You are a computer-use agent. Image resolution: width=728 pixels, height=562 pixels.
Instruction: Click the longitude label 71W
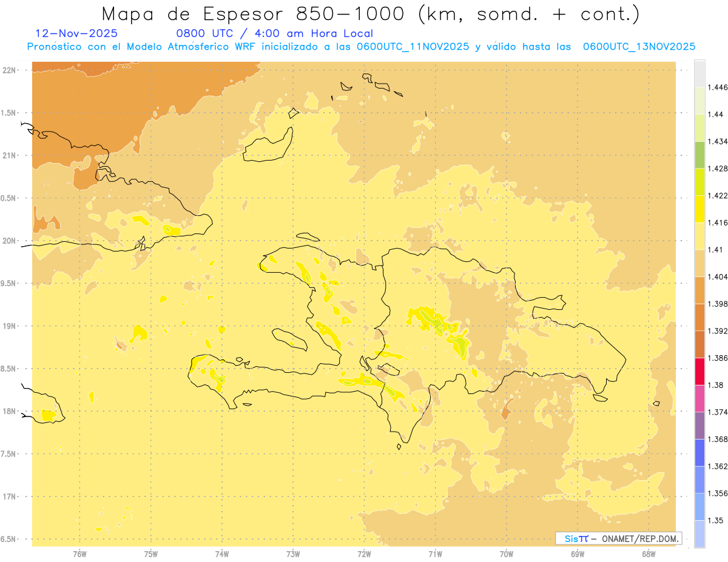point(435,554)
